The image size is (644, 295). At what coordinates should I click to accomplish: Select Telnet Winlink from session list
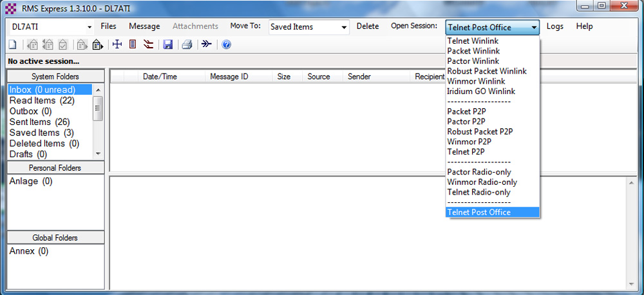coord(473,41)
